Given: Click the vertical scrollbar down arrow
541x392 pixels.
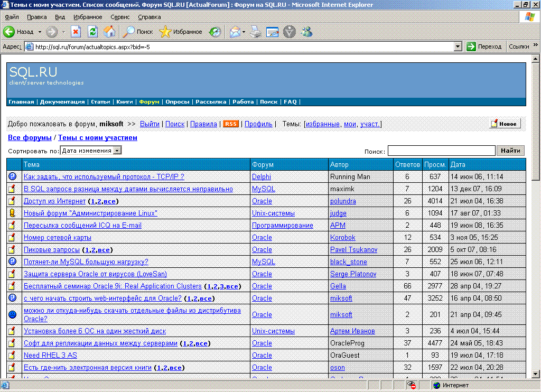Looking at the screenshot, I should (536, 375).
